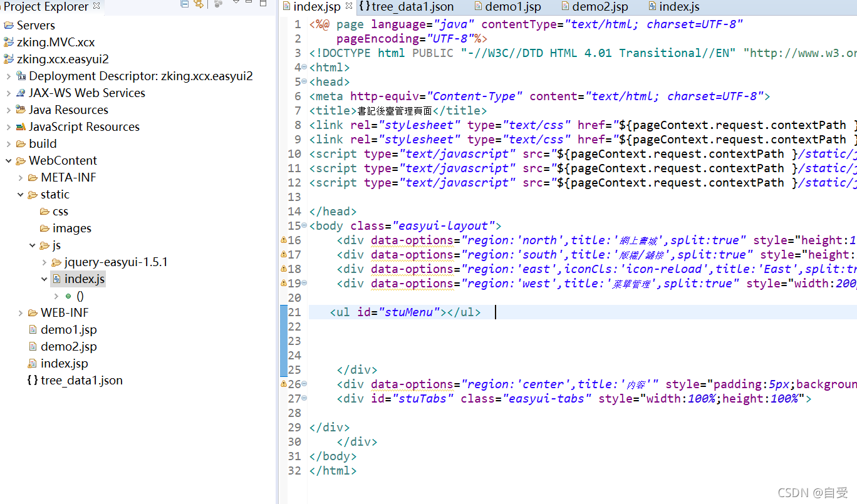The width and height of the screenshot is (857, 504).
Task: Click the css folder icon
Action: [44, 212]
